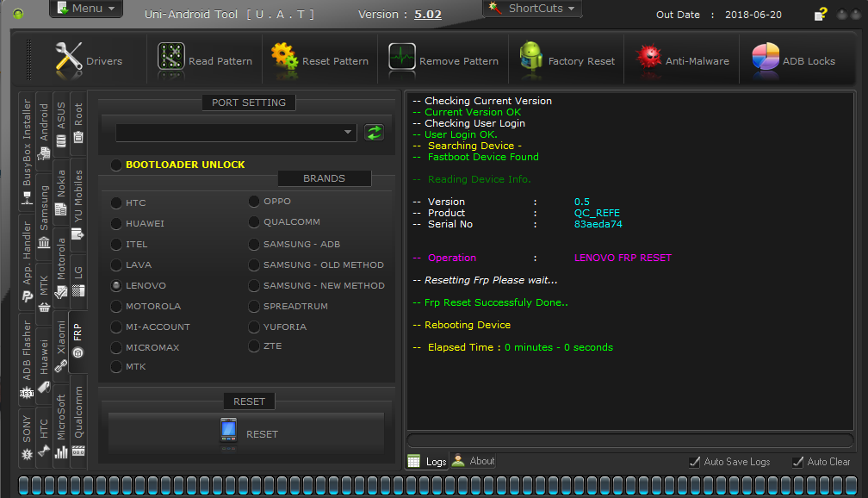Select the HTC brand radio button

coord(116,202)
